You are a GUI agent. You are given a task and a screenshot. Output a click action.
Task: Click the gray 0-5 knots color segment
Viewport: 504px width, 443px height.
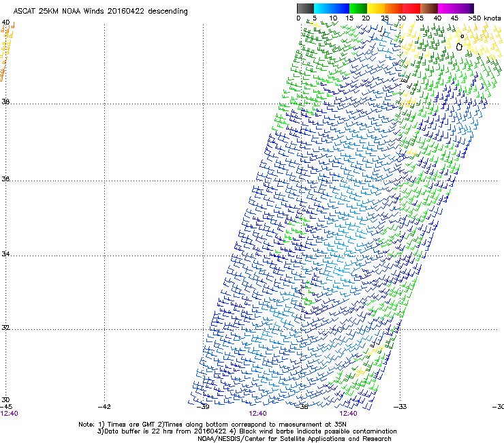(x=305, y=8)
